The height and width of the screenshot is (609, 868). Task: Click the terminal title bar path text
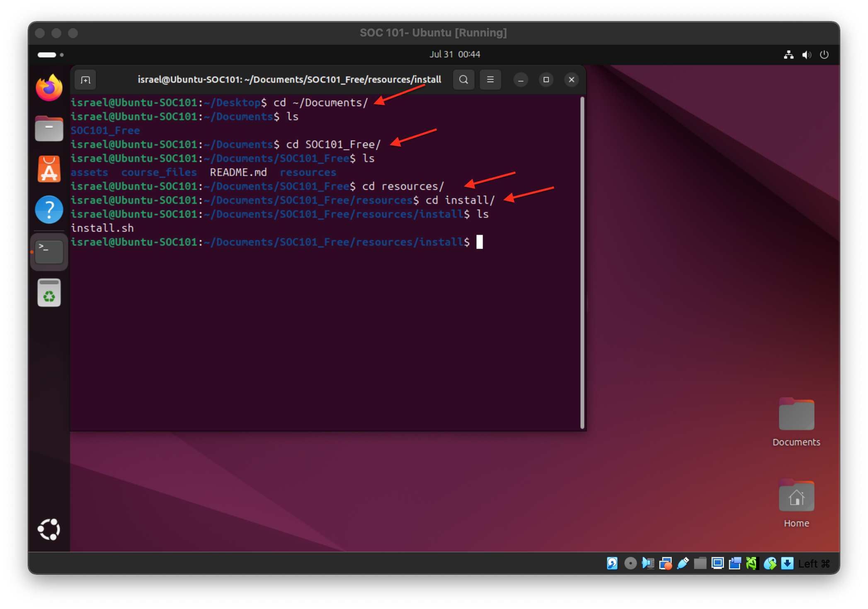[x=289, y=80]
